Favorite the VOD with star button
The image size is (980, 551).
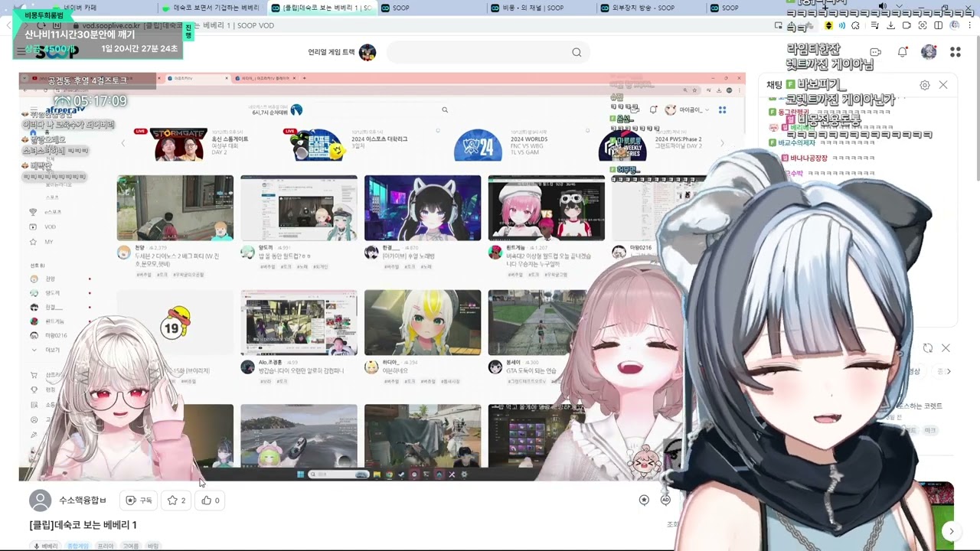(176, 500)
